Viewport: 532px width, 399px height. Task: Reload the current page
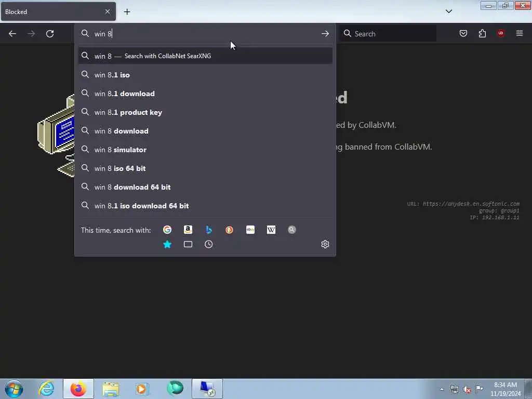click(50, 34)
